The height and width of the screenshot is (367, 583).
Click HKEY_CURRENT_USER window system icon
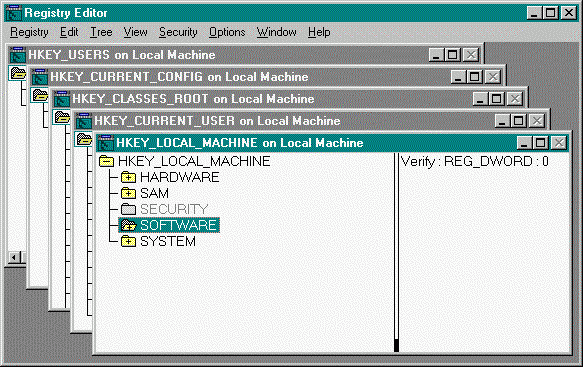[x=83, y=121]
